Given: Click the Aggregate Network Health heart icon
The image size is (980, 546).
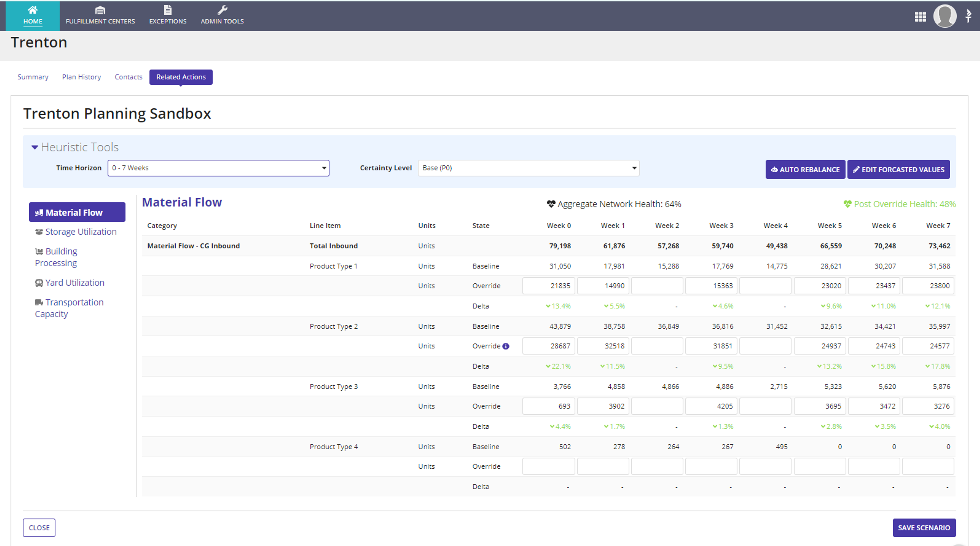Looking at the screenshot, I should [551, 204].
